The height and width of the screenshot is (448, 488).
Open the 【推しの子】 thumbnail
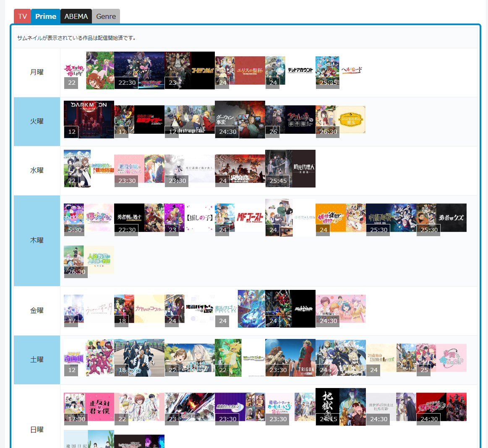tap(190, 218)
